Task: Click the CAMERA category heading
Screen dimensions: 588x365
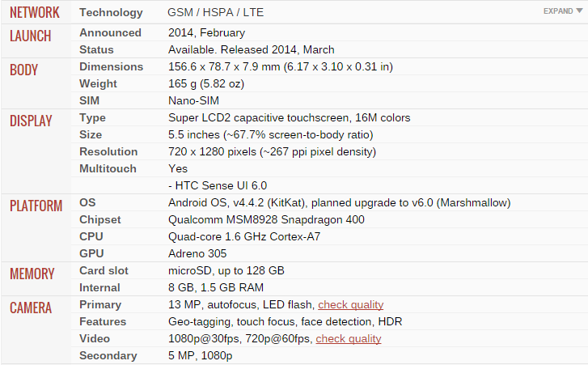Action: [x=31, y=308]
